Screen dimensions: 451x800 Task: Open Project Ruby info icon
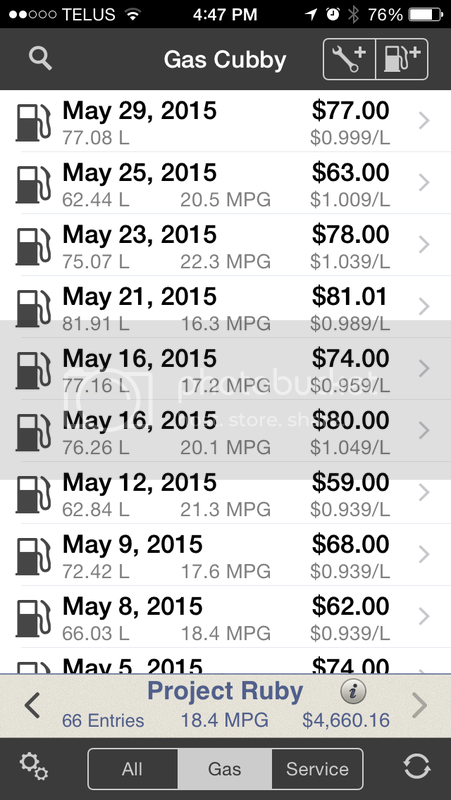pyautogui.click(x=353, y=692)
